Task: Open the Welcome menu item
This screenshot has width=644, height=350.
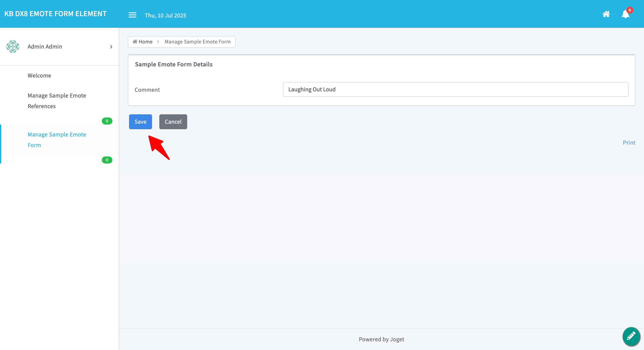Action: click(x=39, y=76)
